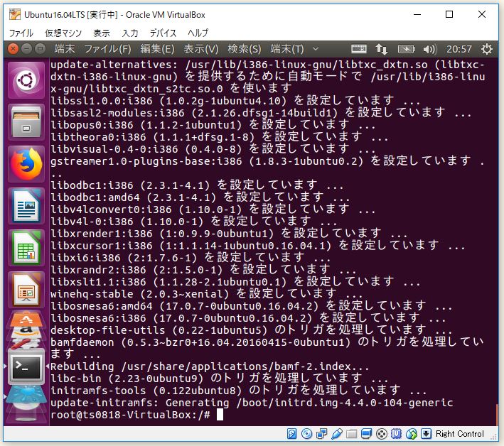Open terminal 端末(T) menu

287,49
